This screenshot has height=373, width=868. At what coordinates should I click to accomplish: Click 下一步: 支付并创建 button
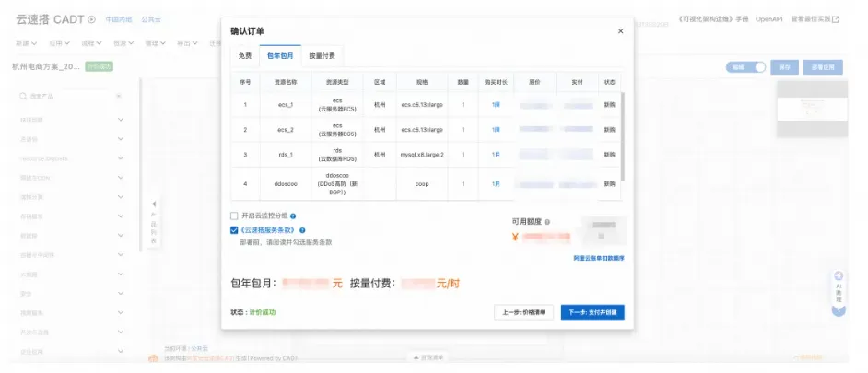[592, 312]
